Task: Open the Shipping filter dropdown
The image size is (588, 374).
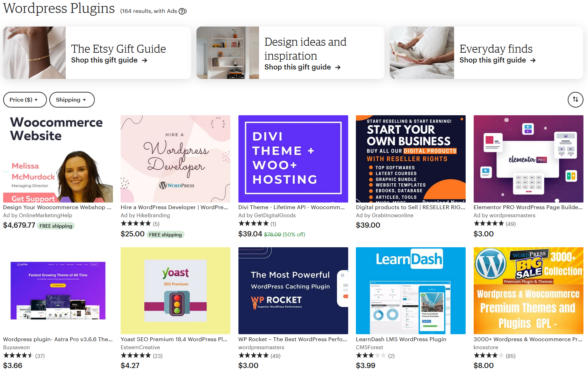Action: [72, 100]
